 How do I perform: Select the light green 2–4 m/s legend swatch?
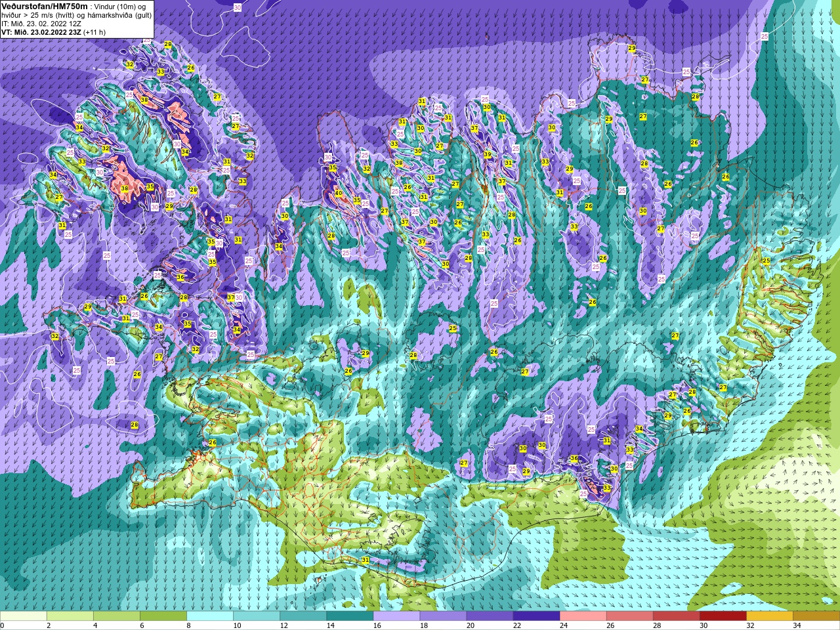tap(70, 616)
